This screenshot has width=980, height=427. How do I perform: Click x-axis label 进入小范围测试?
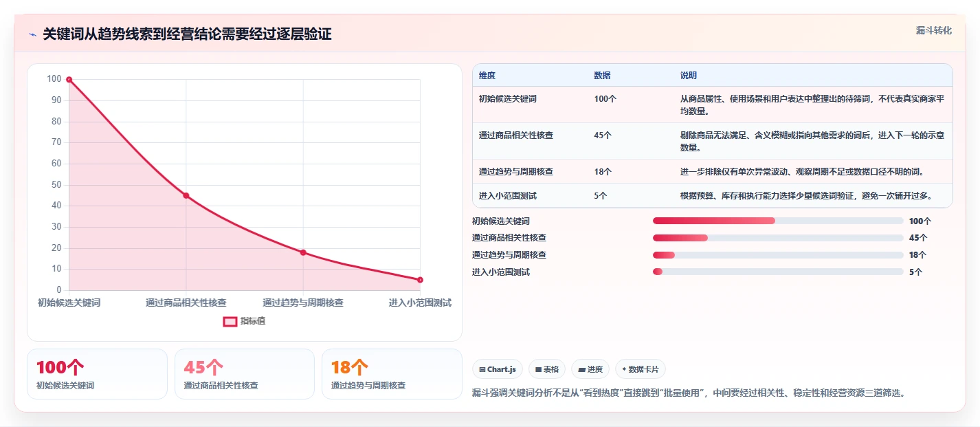coord(420,303)
